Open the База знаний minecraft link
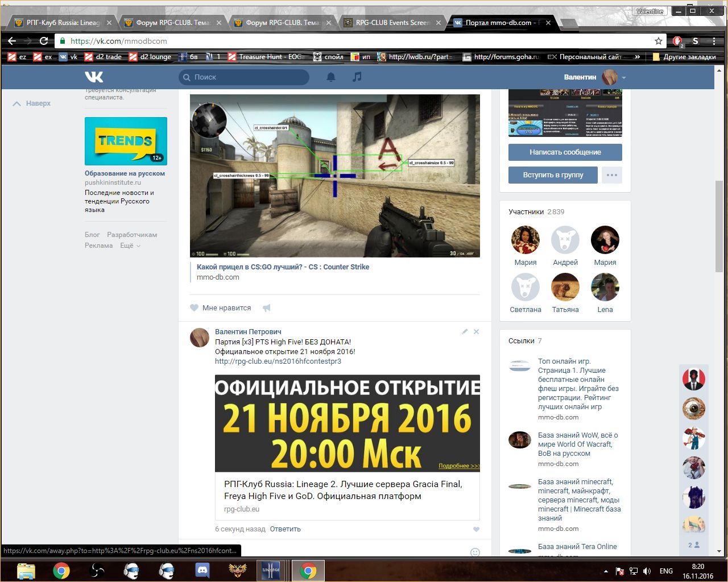Viewport: 728px width, 582px height. click(x=580, y=500)
